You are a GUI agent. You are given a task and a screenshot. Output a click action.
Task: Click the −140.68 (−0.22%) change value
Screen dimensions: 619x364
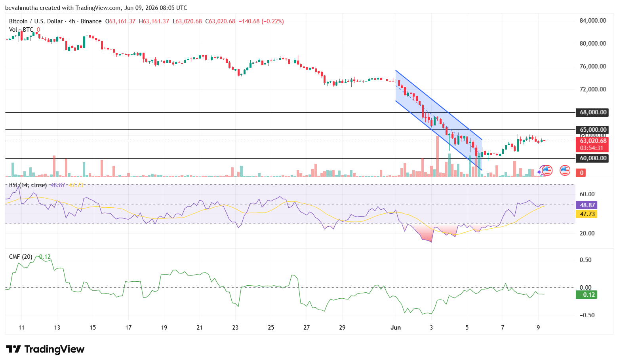point(261,21)
